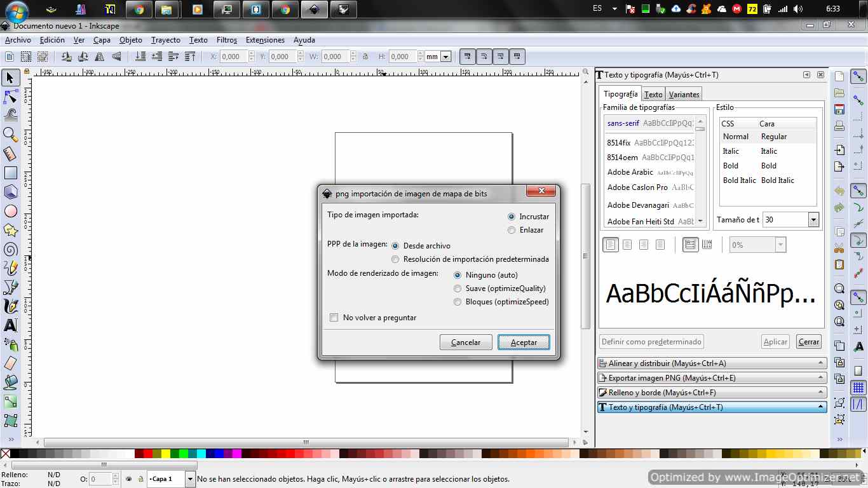868x488 pixels.
Task: Click the yellow Undo arrow icon
Action: coord(839,191)
